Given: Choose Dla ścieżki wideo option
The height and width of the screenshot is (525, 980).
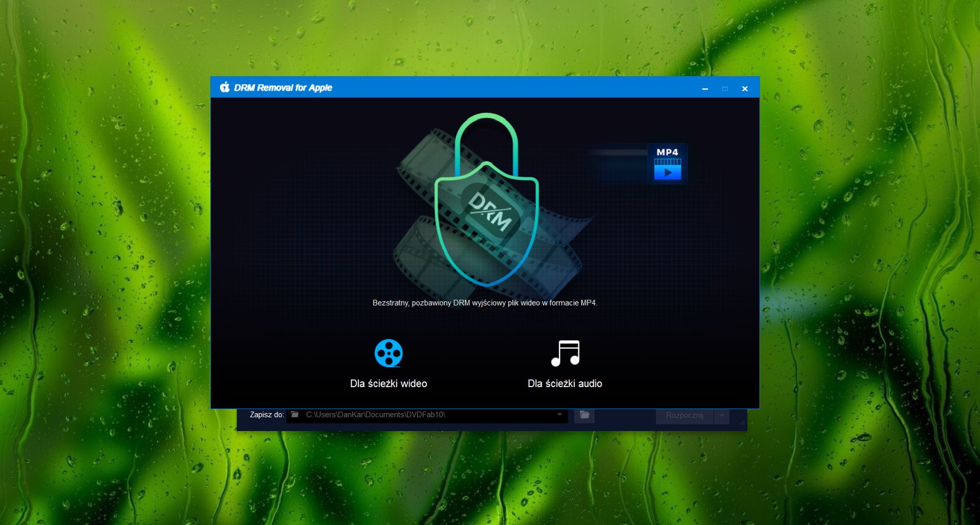Looking at the screenshot, I should [389, 384].
